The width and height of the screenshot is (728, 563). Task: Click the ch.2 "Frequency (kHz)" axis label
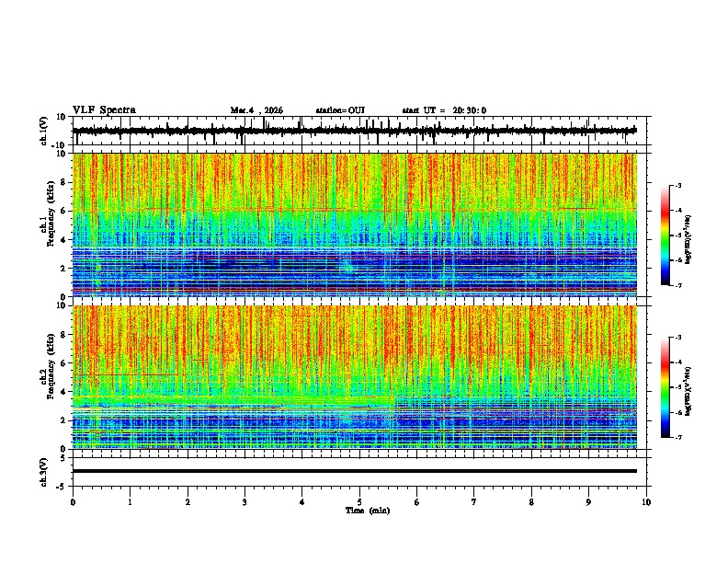[x=51, y=366]
